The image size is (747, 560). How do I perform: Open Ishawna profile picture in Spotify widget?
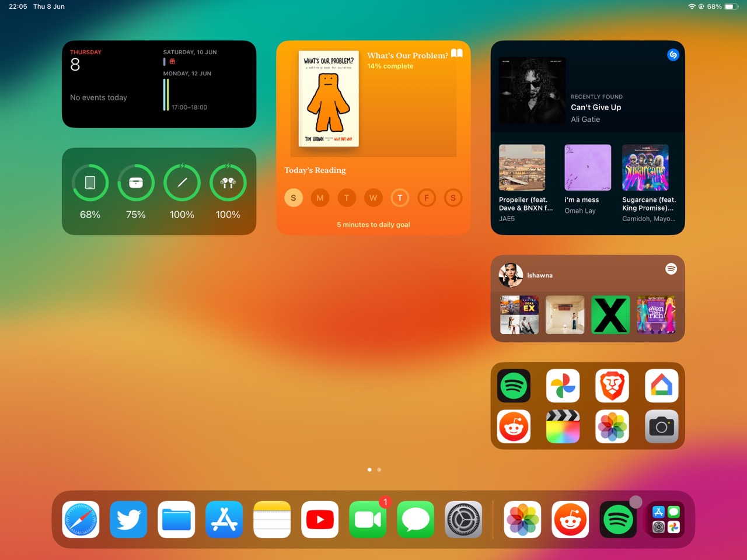(511, 275)
